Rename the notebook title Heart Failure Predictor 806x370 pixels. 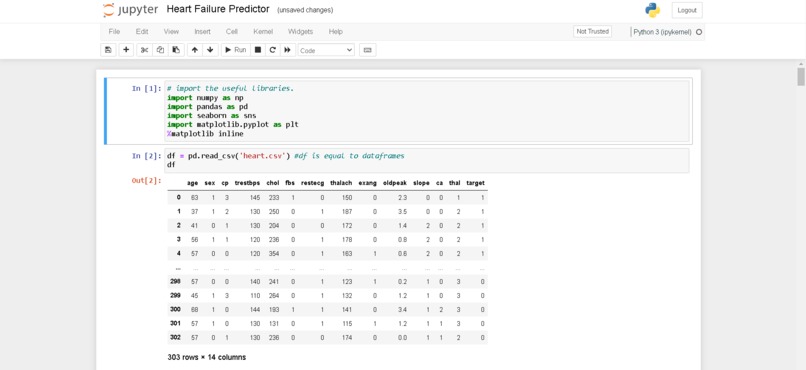[217, 9]
